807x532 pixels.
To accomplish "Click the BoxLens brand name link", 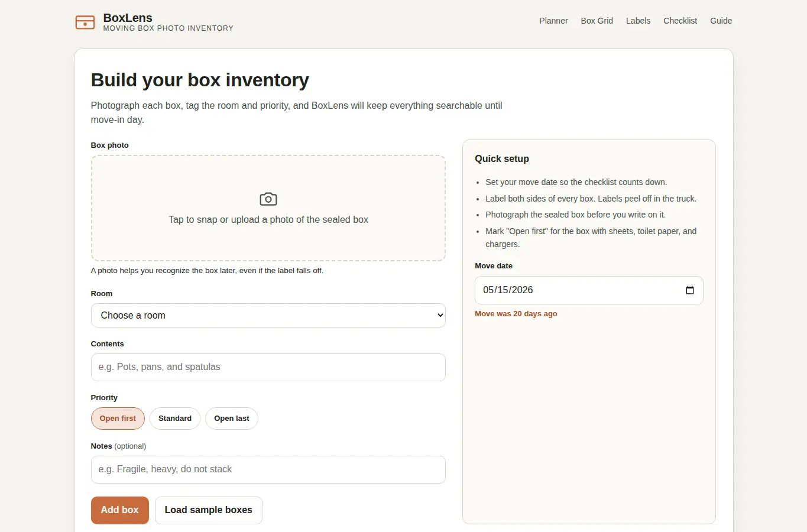I will coord(128,18).
